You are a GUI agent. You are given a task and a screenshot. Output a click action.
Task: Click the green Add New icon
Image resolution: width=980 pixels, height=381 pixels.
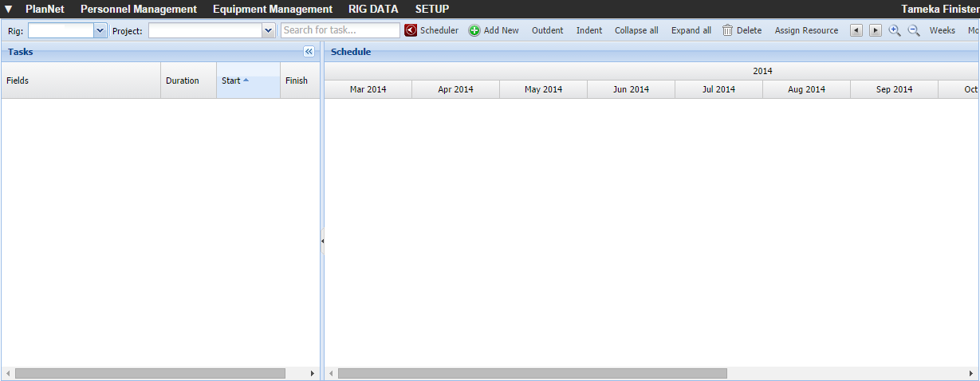click(x=474, y=30)
